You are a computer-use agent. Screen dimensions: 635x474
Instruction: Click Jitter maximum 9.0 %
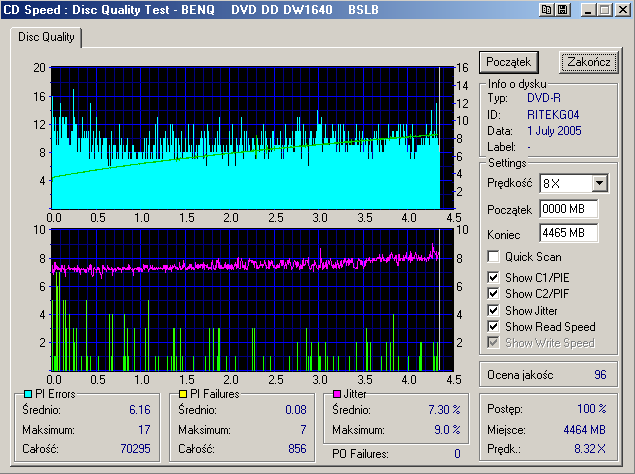tap(447, 429)
